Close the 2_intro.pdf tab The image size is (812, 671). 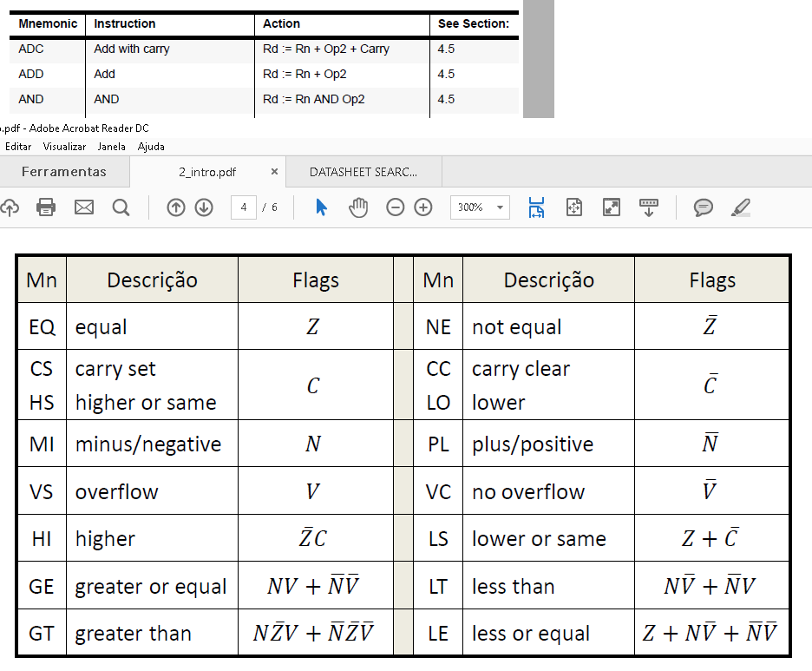point(274,172)
